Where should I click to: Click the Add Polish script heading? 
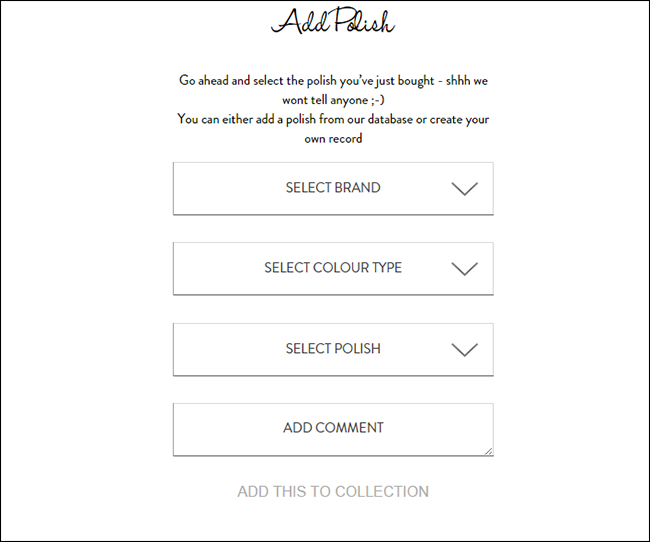point(333,21)
